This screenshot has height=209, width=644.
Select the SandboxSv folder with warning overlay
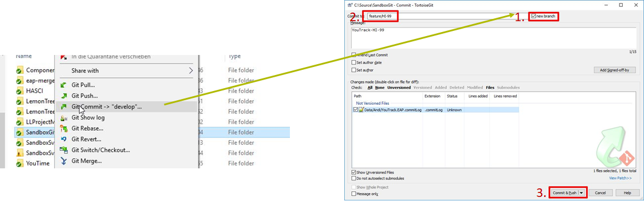click(19, 153)
